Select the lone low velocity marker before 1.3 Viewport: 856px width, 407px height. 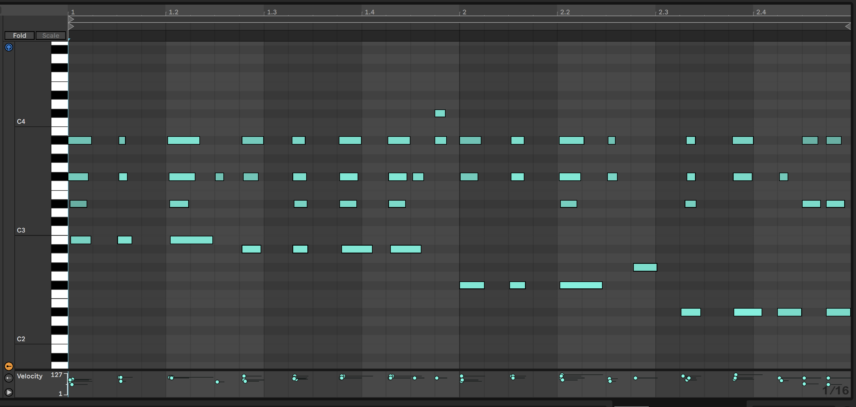(217, 382)
